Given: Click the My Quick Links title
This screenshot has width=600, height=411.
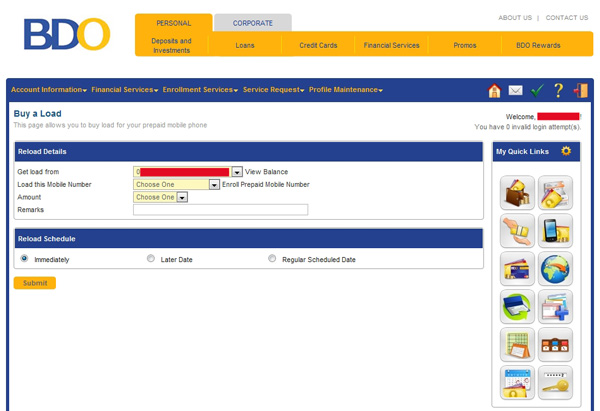Looking at the screenshot, I should coord(522,152).
